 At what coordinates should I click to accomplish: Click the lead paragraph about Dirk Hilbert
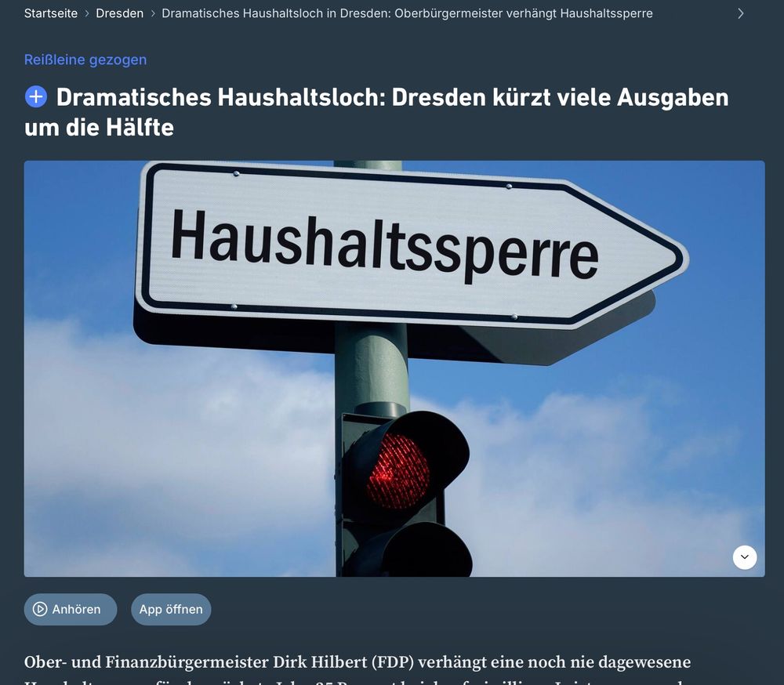[x=358, y=669]
